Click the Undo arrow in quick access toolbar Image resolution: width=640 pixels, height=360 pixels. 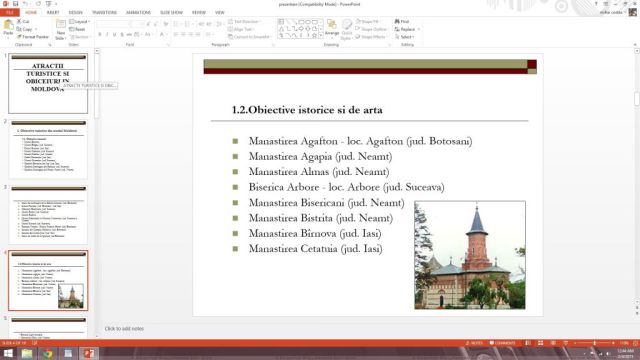point(25,4)
